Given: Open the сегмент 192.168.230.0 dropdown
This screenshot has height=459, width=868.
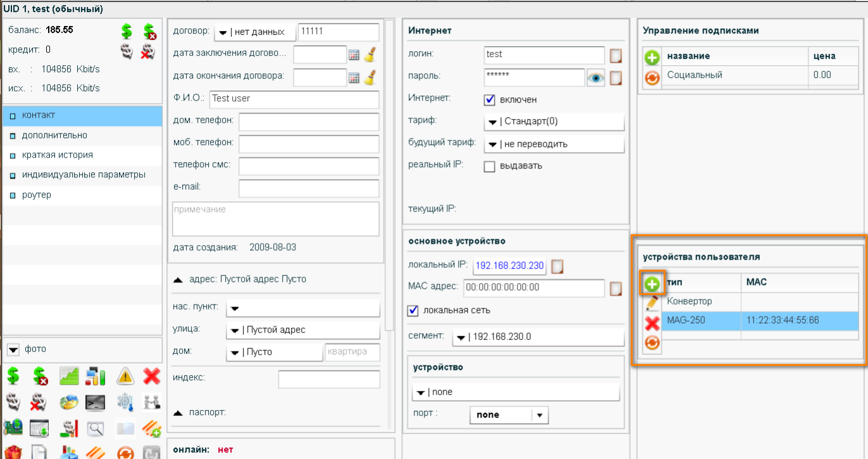Looking at the screenshot, I should point(538,337).
